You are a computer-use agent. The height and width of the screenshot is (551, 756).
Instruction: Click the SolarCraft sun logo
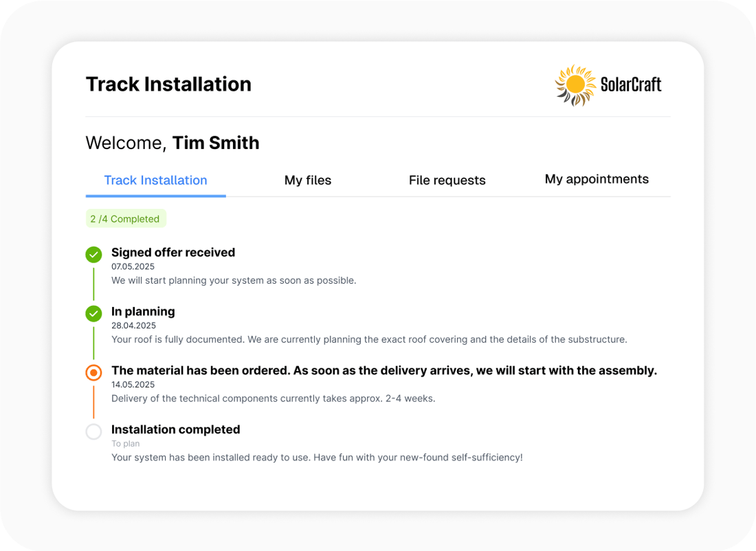(x=575, y=85)
